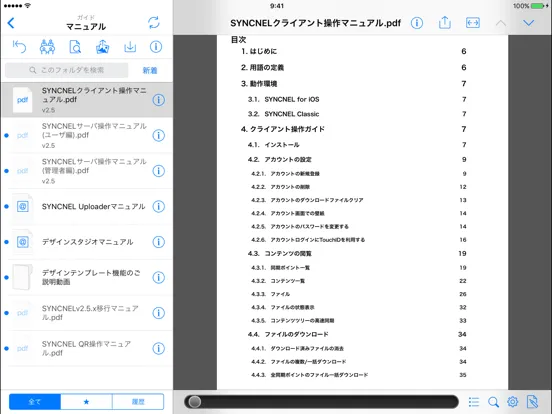Select the star favorites tab
552x414 pixels.
click(86, 402)
